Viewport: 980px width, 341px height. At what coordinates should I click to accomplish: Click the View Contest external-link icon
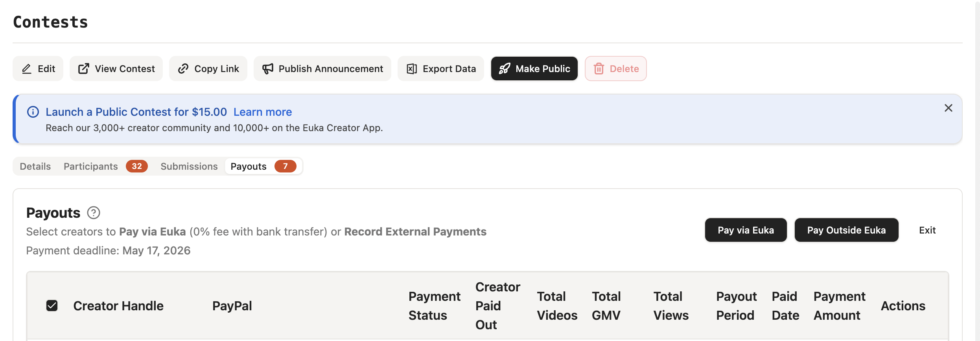83,69
